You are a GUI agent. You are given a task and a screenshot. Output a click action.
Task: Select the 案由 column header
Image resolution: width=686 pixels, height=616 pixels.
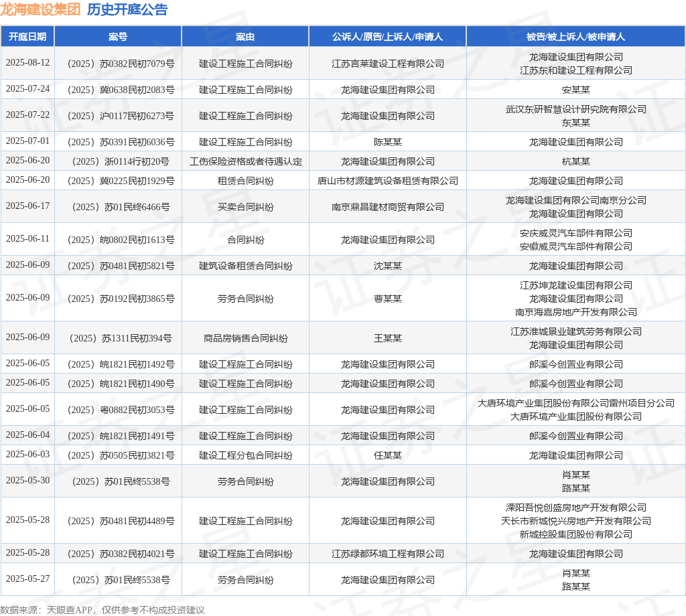tap(245, 37)
